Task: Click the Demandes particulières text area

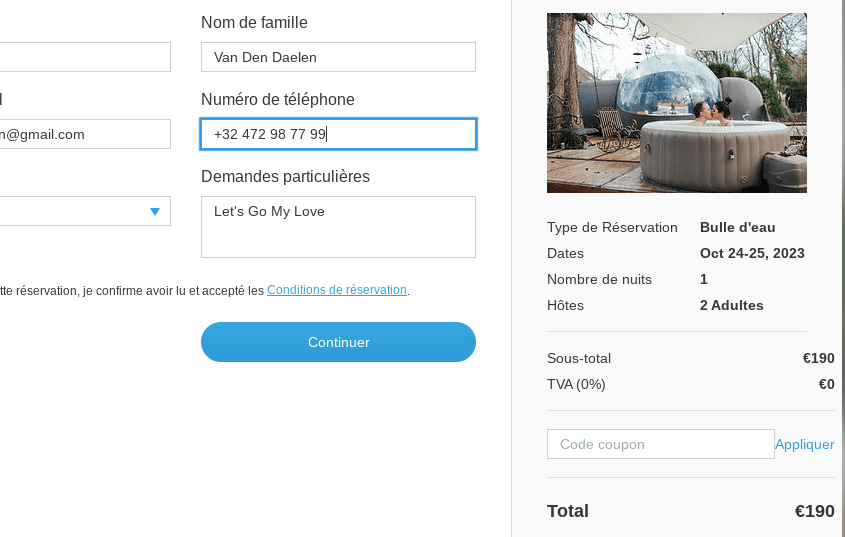Action: point(338,227)
